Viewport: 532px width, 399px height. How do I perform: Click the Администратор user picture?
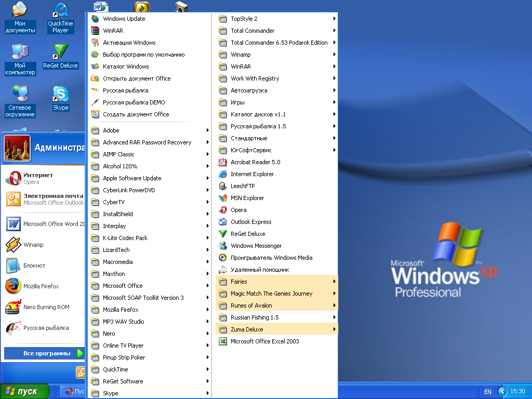(17, 148)
